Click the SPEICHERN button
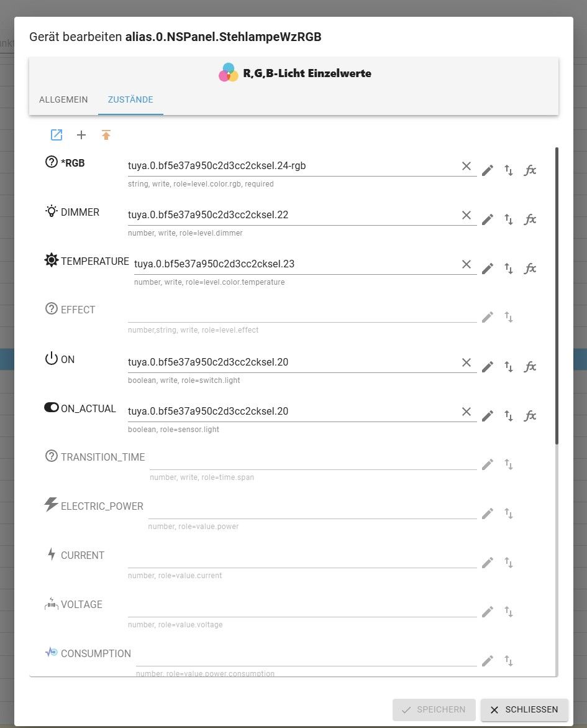 [x=434, y=709]
